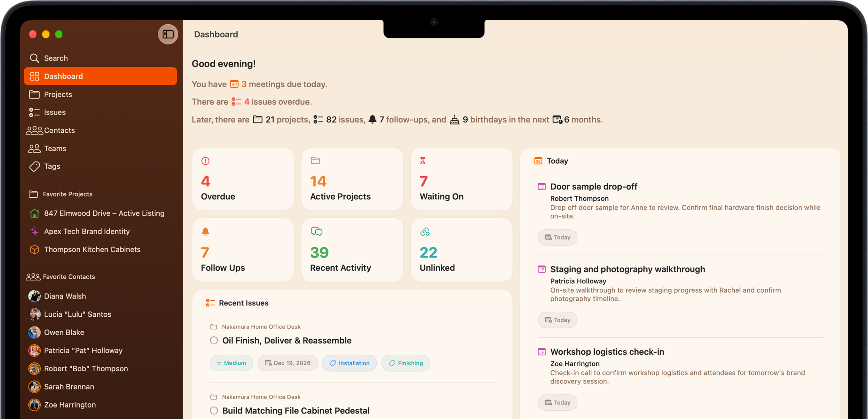The width and height of the screenshot is (868, 419).
Task: Click the Recent Activity chat bubbles icon
Action: (316, 232)
